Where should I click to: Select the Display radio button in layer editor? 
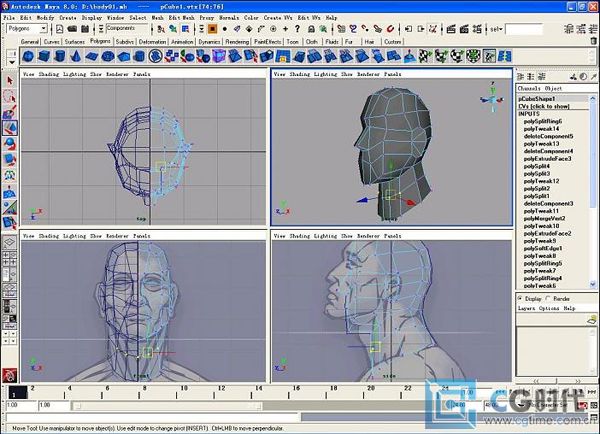click(x=520, y=298)
